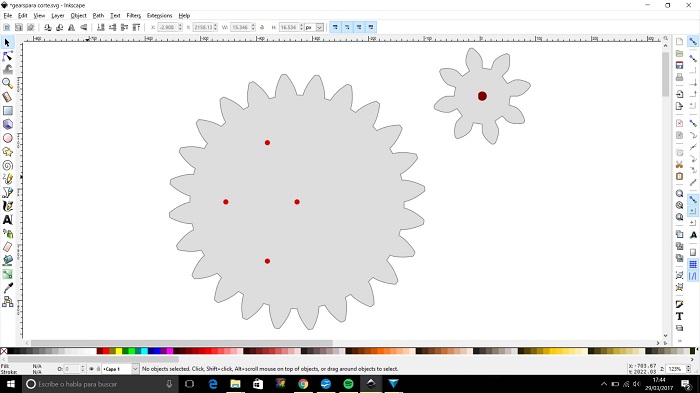
Task: Select the Spray tool
Action: (7, 233)
